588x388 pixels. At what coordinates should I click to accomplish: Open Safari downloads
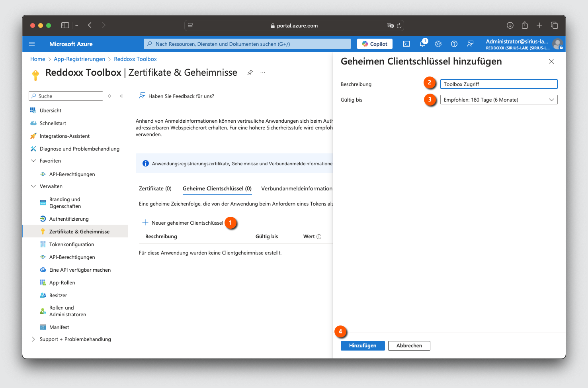coord(510,25)
